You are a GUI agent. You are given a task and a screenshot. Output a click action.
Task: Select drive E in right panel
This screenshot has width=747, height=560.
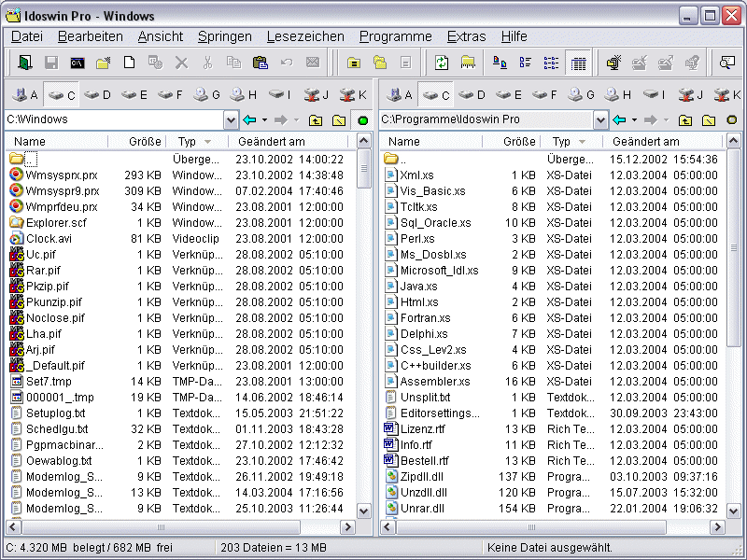pos(508,95)
